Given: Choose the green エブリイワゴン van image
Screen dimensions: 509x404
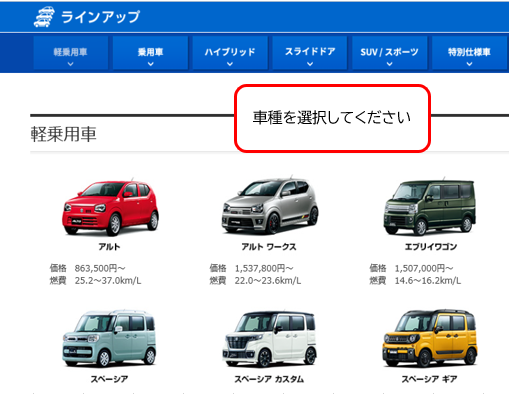Looking at the screenshot, I should 430,207.
